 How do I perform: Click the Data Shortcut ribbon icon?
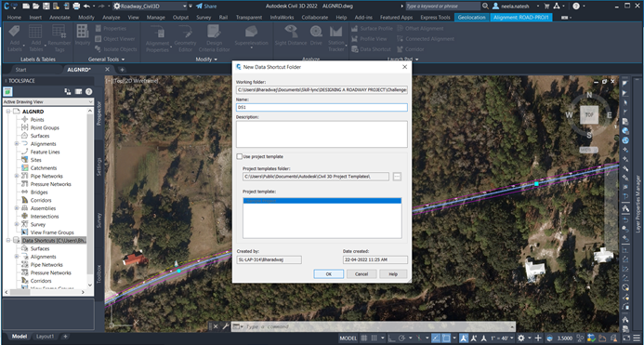[x=355, y=49]
